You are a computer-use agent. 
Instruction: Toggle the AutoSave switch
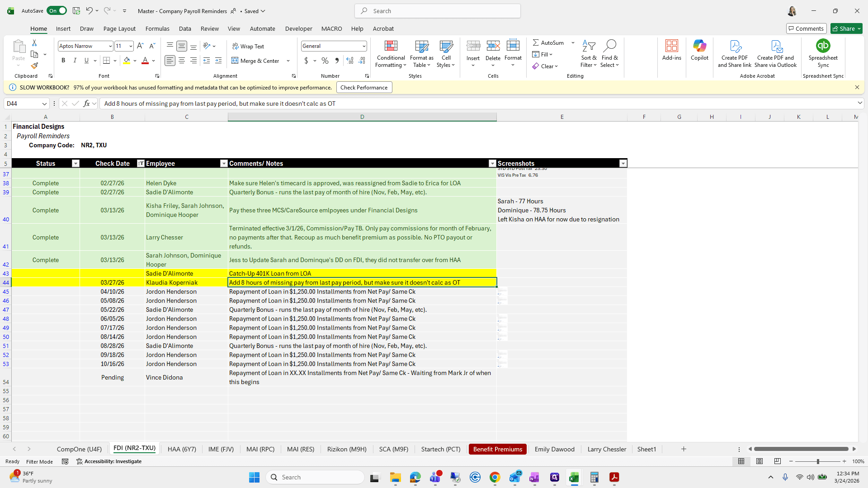coord(57,11)
